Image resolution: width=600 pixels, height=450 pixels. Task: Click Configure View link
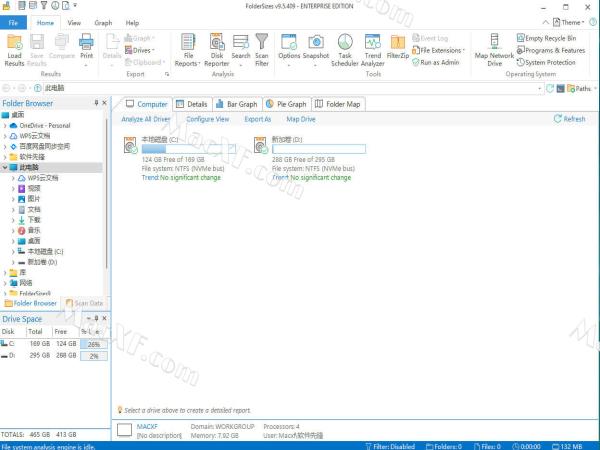[x=208, y=119]
